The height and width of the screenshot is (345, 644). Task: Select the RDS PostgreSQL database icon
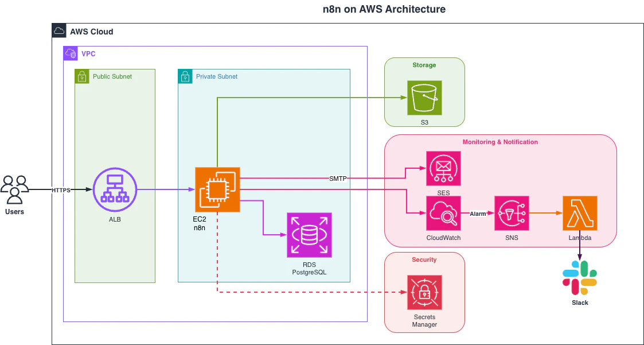(x=309, y=235)
